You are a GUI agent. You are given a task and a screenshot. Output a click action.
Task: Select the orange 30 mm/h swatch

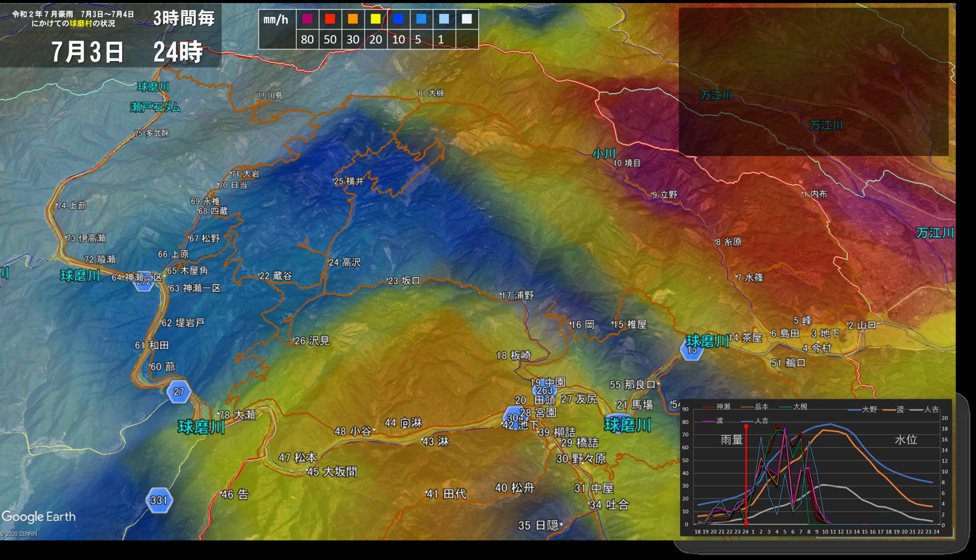[x=353, y=19]
